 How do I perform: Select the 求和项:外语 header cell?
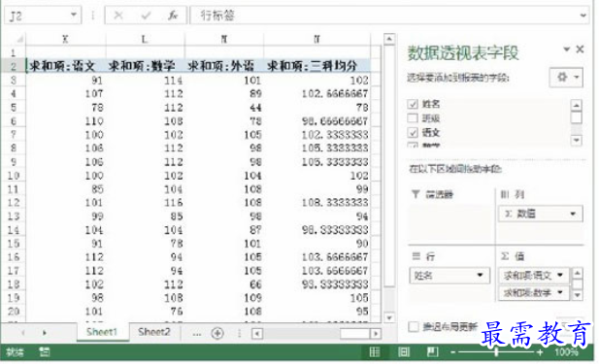224,66
